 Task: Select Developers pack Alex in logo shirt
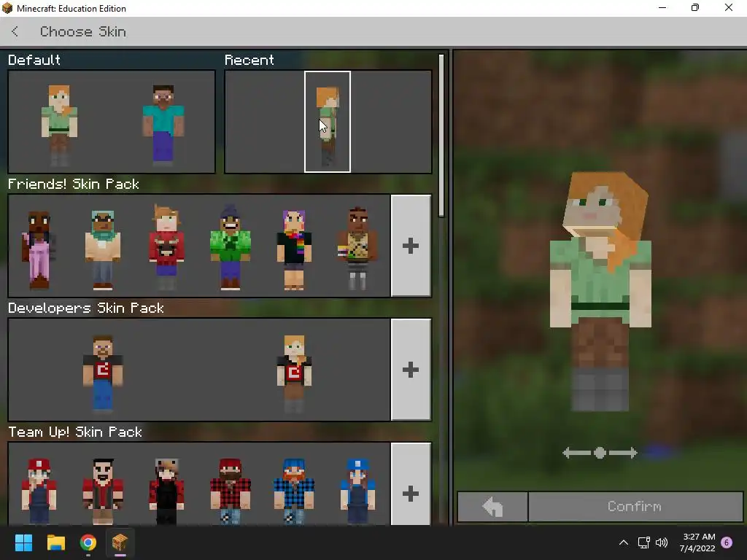pyautogui.click(x=294, y=373)
